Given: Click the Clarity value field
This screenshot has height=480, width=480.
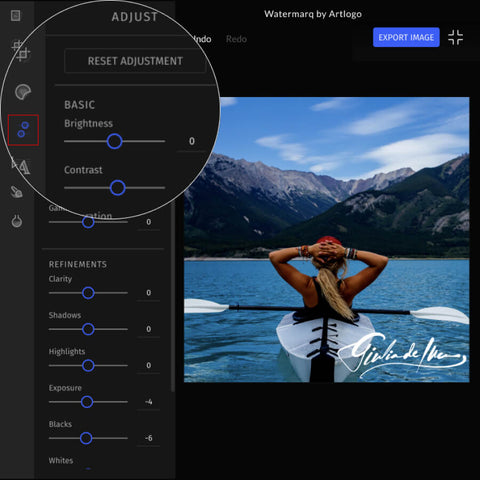Looking at the screenshot, I should point(148,293).
